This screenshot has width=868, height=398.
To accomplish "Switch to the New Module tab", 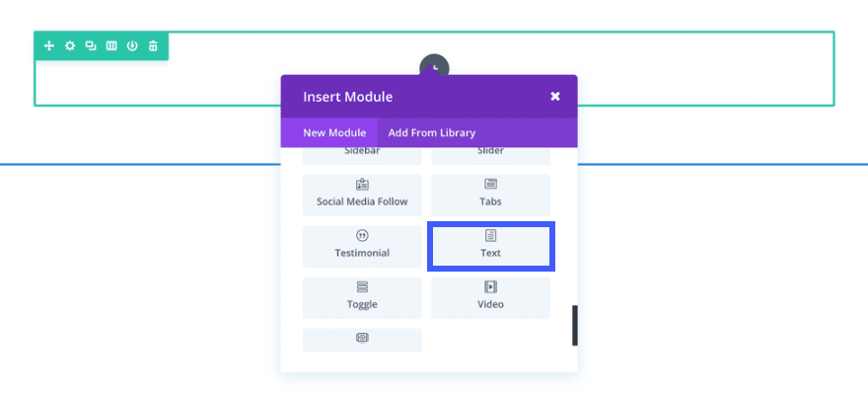I will pyautogui.click(x=334, y=132).
